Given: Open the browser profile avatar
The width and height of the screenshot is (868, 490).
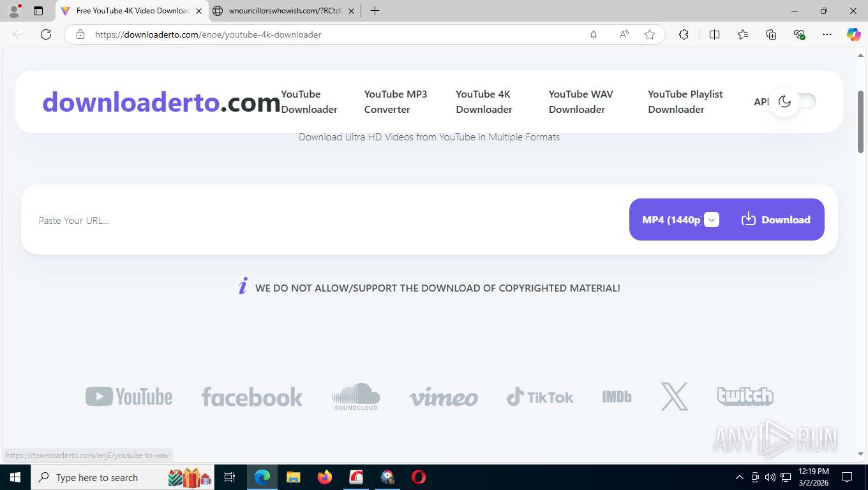Looking at the screenshot, I should [x=14, y=11].
